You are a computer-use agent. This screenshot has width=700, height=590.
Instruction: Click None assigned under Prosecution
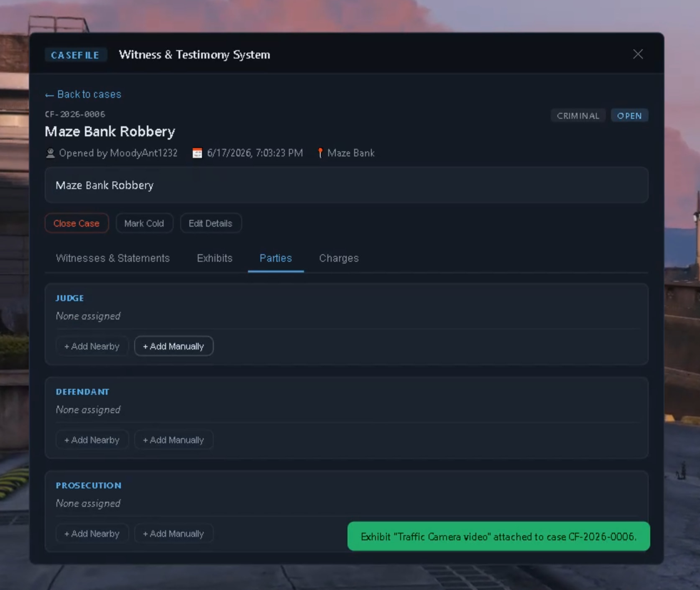tap(88, 503)
